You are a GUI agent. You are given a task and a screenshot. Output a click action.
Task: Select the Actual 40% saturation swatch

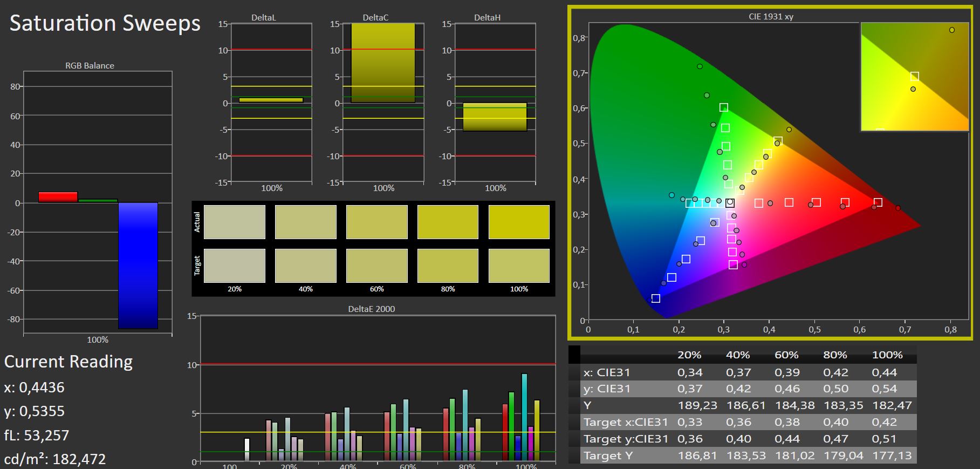click(x=306, y=222)
